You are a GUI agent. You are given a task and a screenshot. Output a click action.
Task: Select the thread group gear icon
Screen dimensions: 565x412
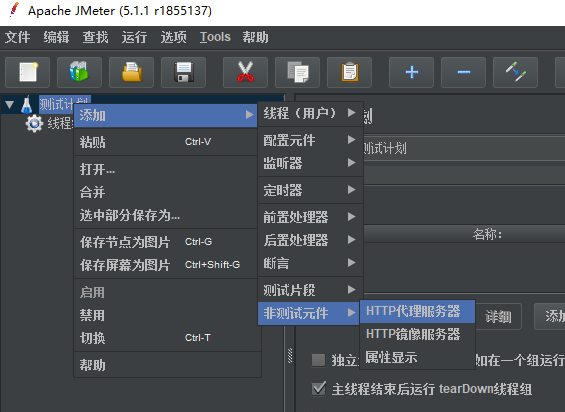tap(34, 123)
